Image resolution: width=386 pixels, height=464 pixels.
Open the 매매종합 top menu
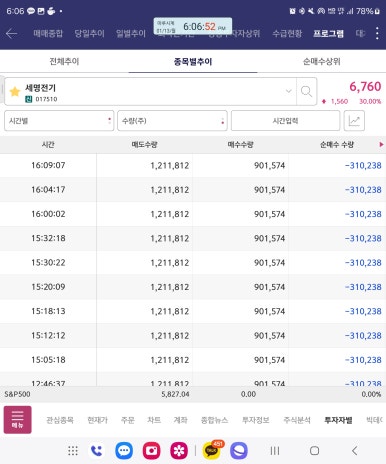point(48,33)
